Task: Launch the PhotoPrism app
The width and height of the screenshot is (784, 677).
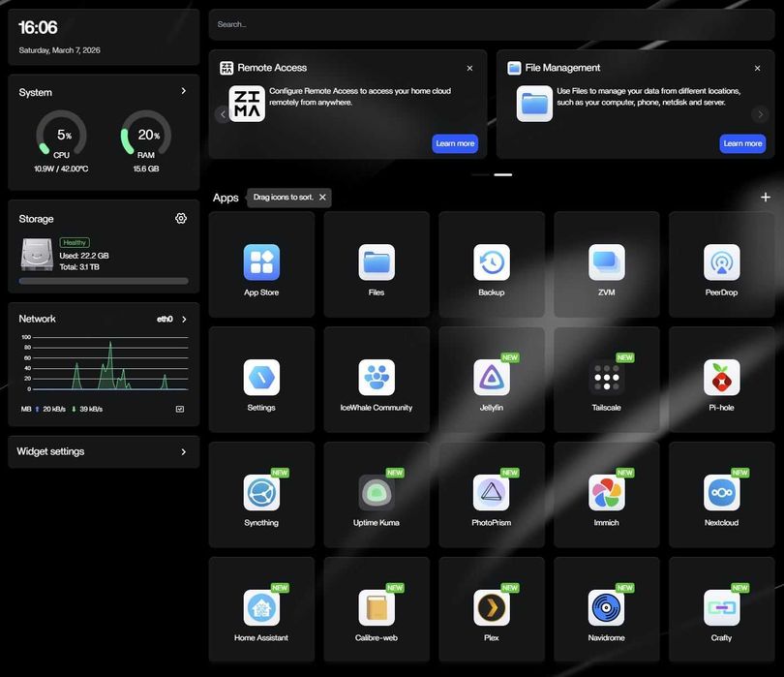Action: point(492,493)
